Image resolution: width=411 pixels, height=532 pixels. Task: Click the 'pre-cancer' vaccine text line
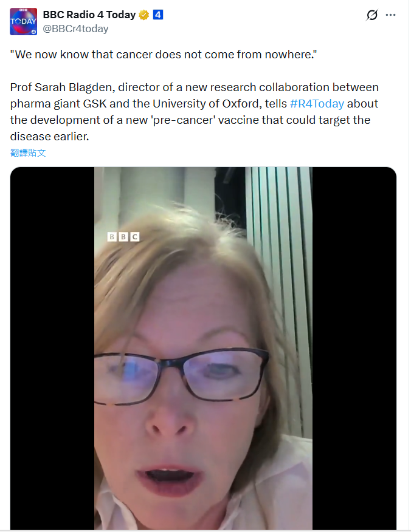[x=190, y=120]
